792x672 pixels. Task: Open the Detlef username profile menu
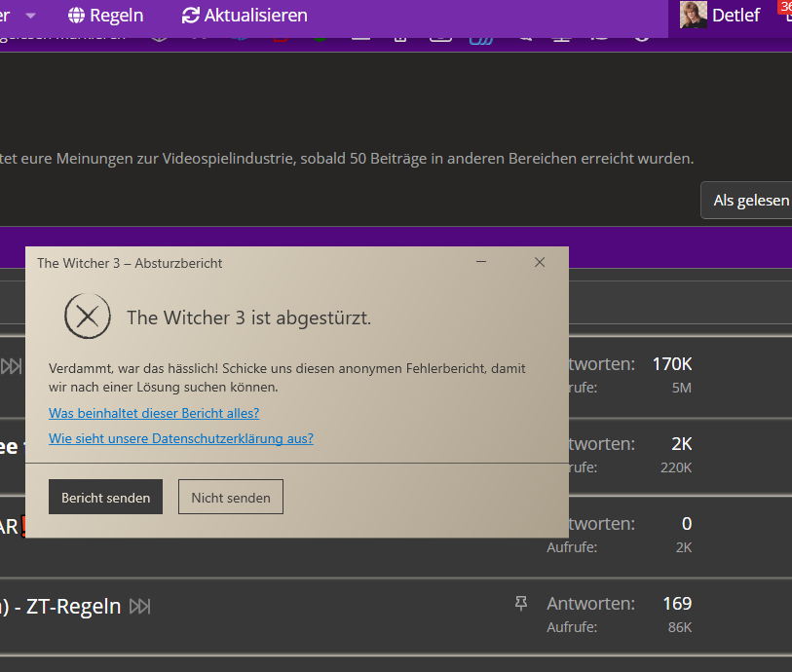pyautogui.click(x=735, y=16)
